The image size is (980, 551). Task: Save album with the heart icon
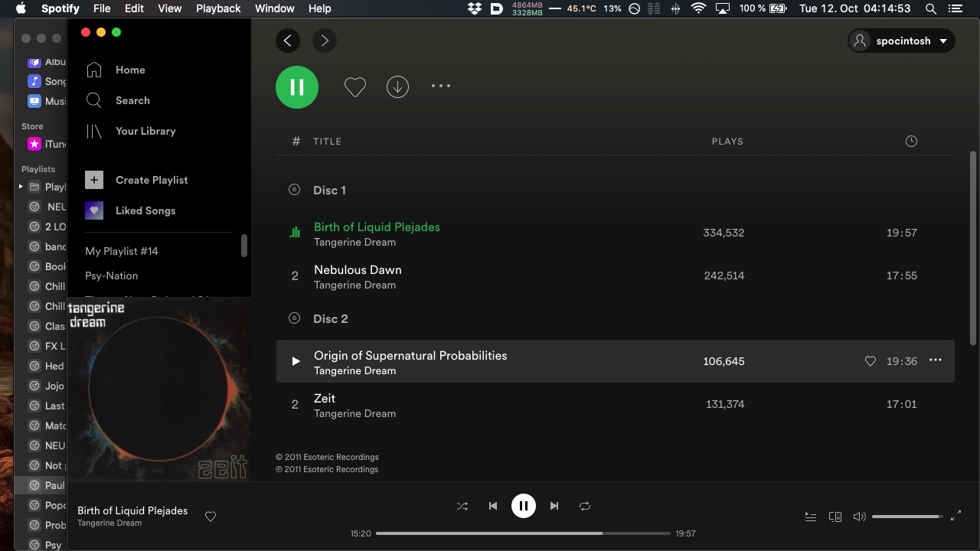click(354, 87)
